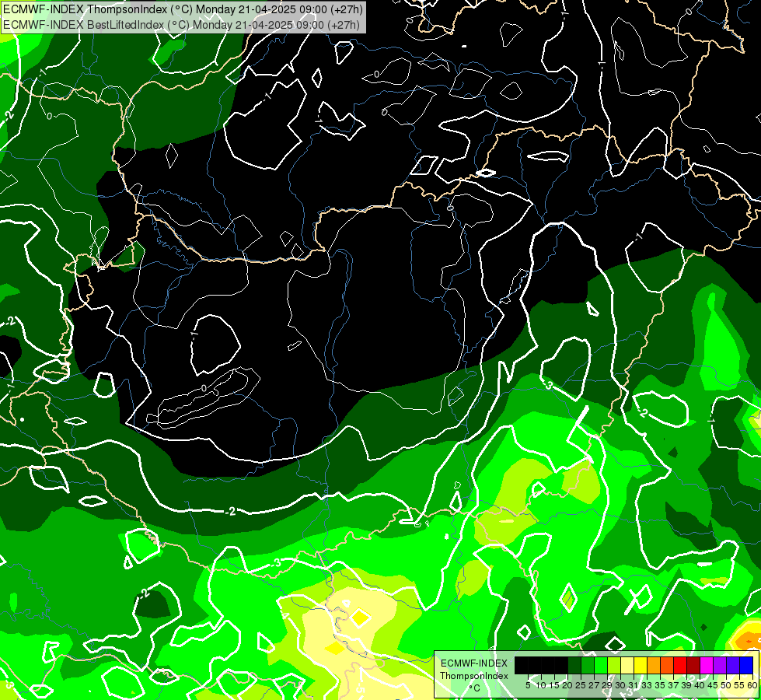Click the legend tick value 27

click(x=594, y=685)
